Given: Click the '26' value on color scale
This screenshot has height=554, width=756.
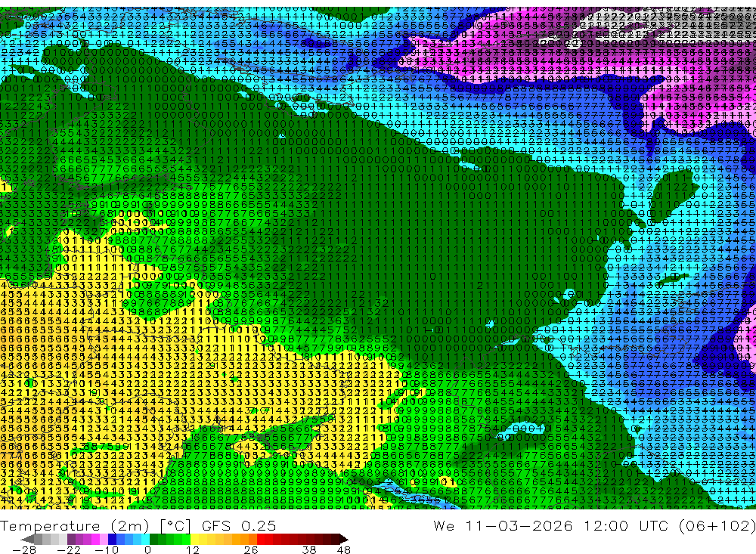Looking at the screenshot, I should coord(251,549).
